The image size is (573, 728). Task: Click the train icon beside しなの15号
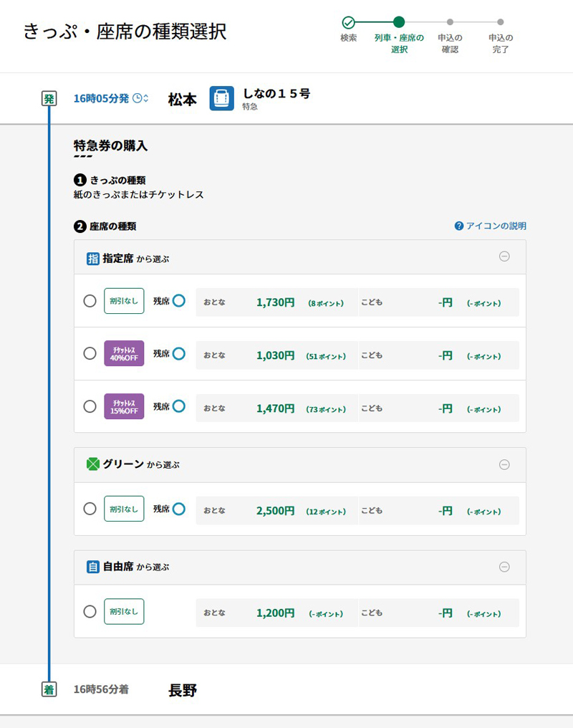pyautogui.click(x=221, y=98)
